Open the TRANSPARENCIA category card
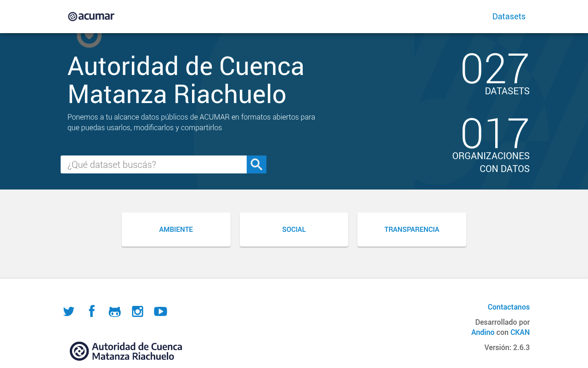The width and height of the screenshot is (588, 368). coord(412,229)
